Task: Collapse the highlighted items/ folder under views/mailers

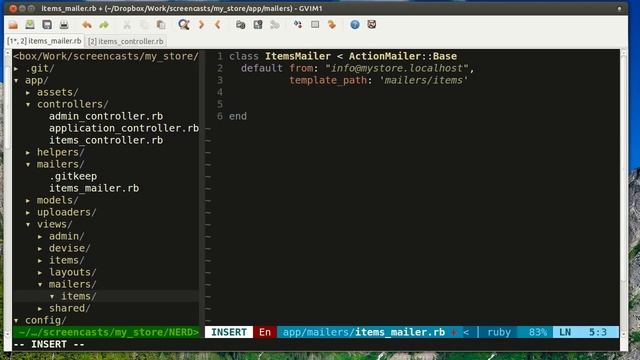Action: click(x=52, y=296)
